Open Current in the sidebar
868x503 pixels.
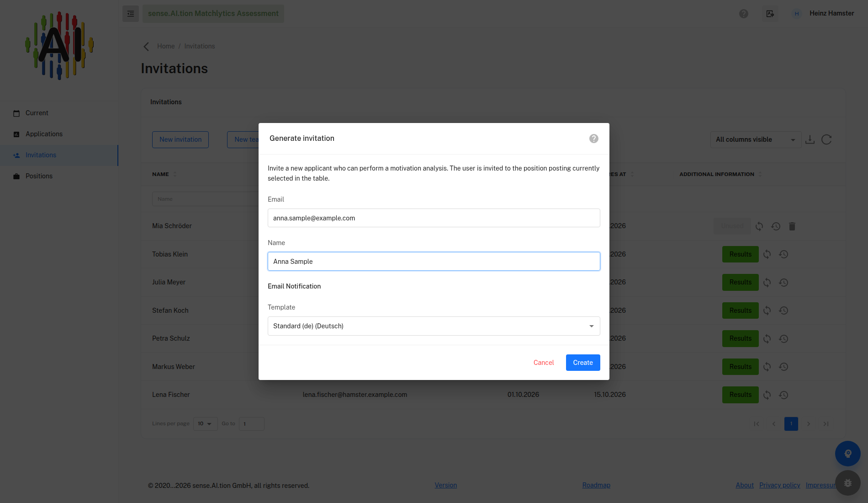point(59,113)
